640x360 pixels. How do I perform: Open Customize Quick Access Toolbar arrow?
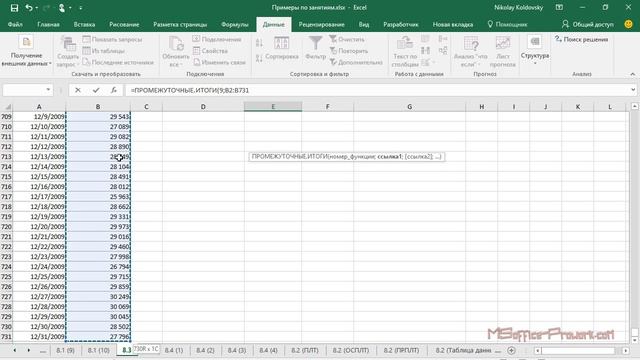[x=80, y=8]
